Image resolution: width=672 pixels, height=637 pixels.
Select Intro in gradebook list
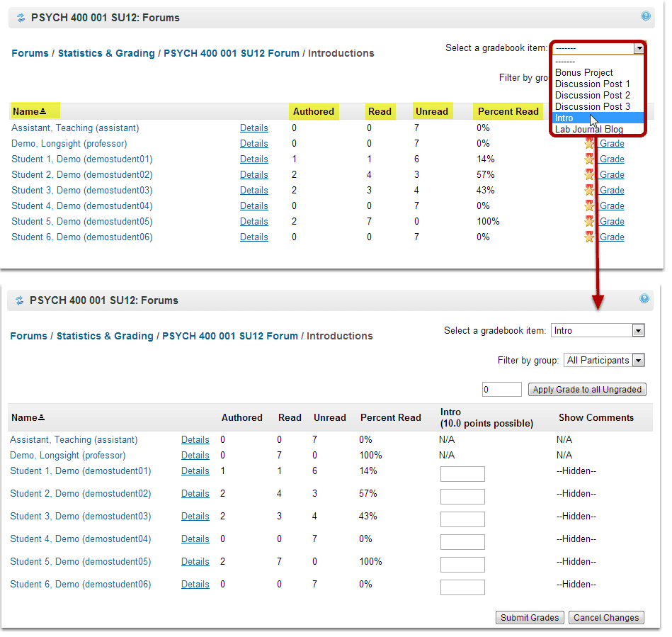(x=598, y=118)
